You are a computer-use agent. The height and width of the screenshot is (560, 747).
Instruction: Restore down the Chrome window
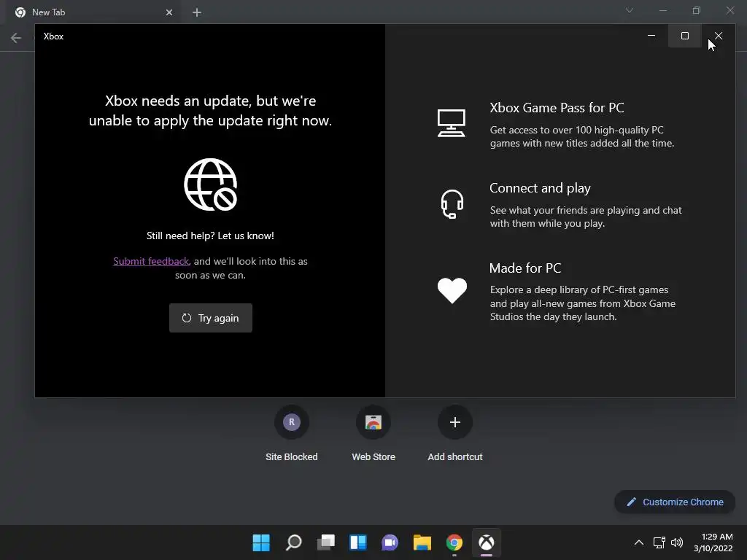point(697,10)
